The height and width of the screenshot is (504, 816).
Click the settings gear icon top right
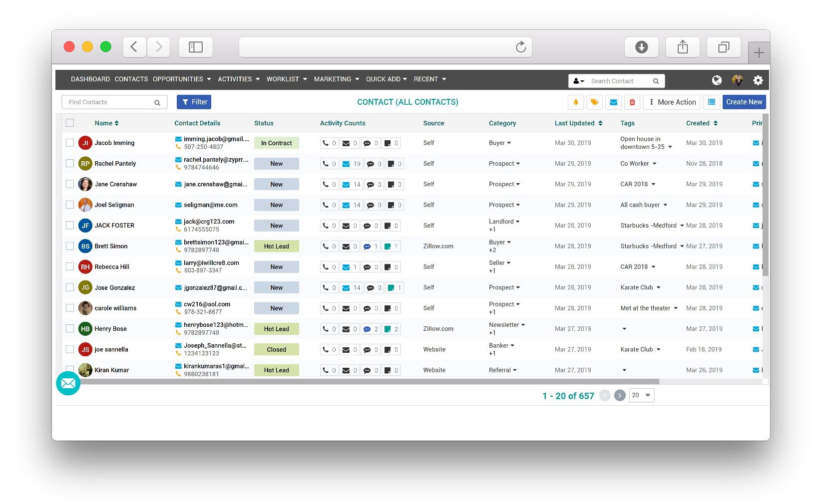point(758,80)
